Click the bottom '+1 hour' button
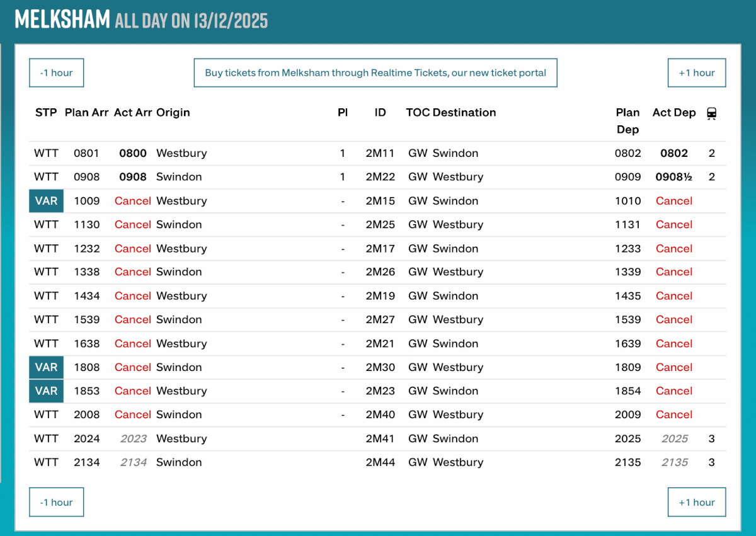Viewport: 756px width, 536px height. (x=696, y=502)
